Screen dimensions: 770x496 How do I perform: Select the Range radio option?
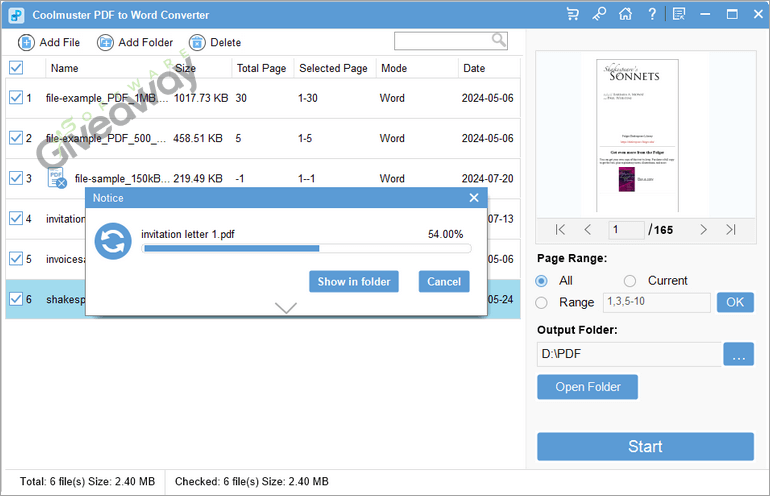point(541,303)
